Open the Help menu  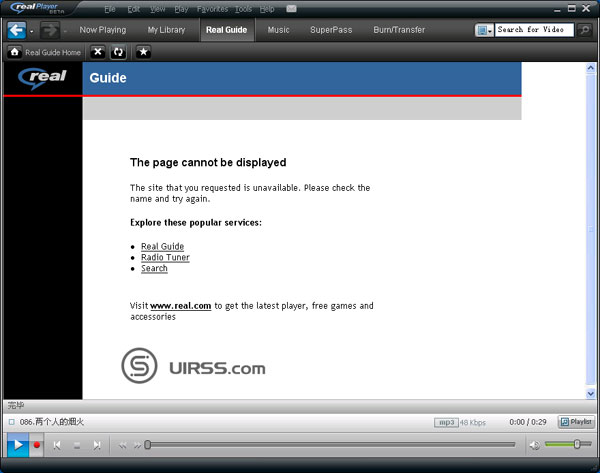[267, 9]
